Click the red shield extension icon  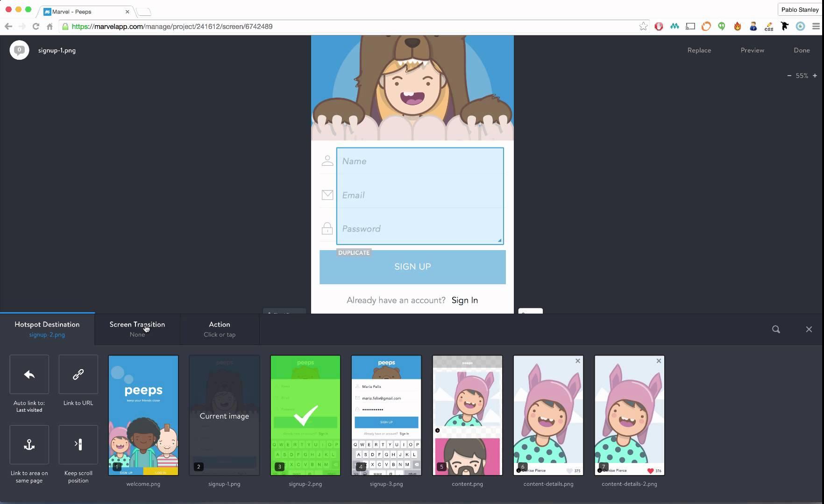[659, 27]
